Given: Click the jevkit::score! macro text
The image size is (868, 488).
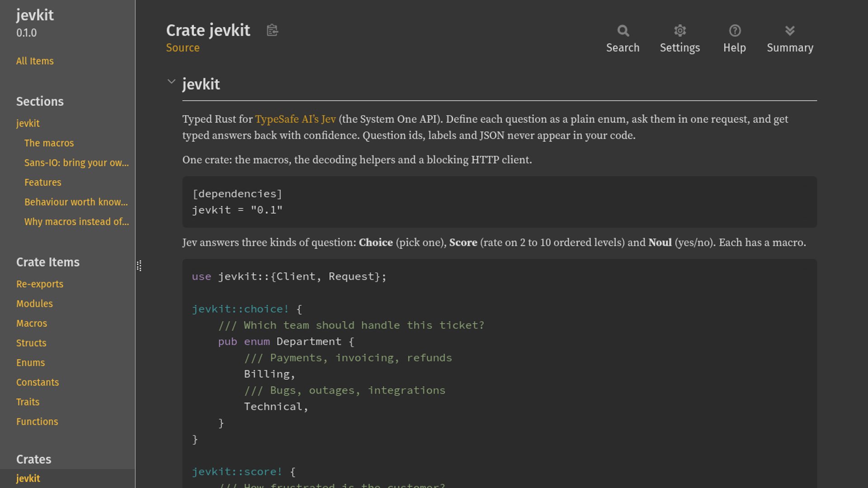Looking at the screenshot, I should coord(237,472).
